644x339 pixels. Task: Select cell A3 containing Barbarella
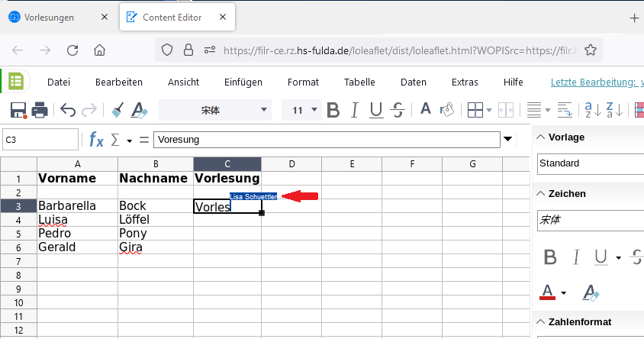(77, 206)
